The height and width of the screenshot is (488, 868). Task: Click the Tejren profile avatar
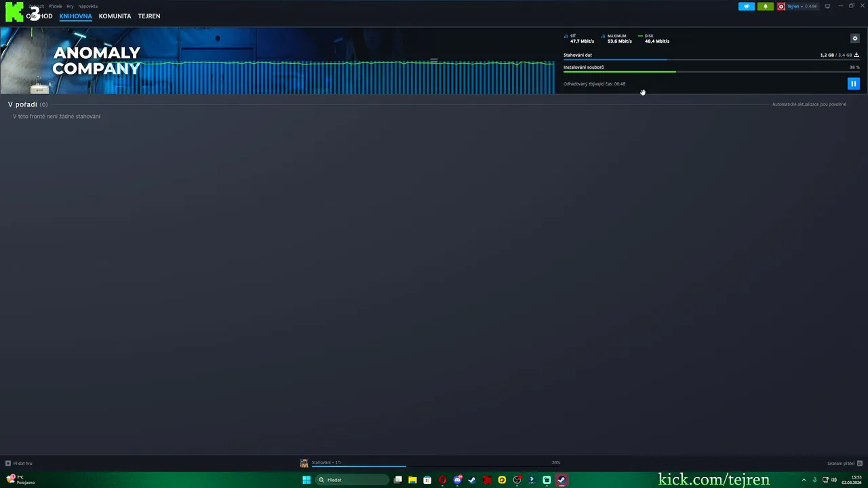pyautogui.click(x=781, y=6)
